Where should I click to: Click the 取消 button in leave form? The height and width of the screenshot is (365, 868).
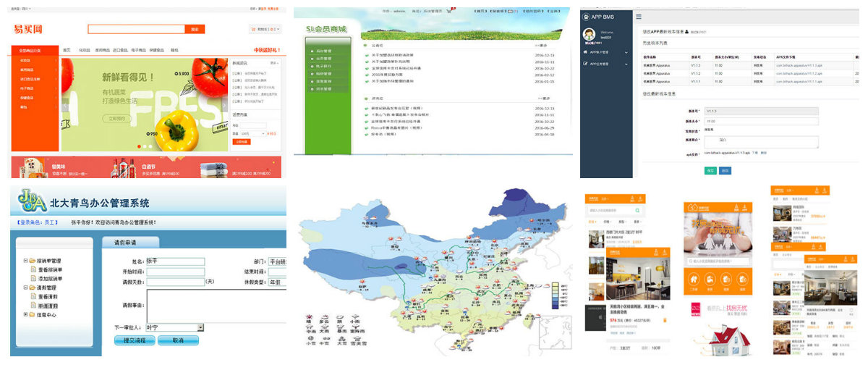click(x=179, y=340)
